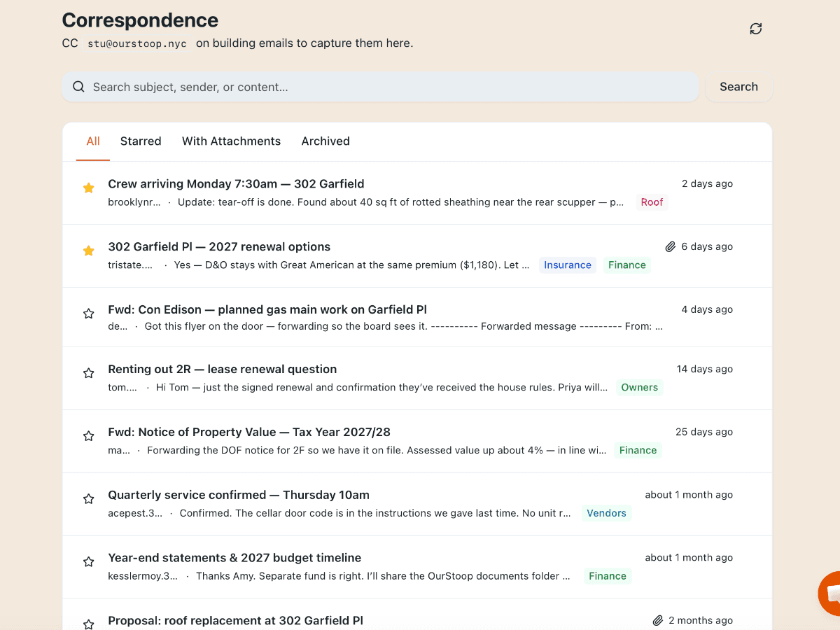Open 'Quarterly service confirmed — Thursday 10am'
Image resolution: width=840 pixels, height=630 pixels.
[x=239, y=495]
